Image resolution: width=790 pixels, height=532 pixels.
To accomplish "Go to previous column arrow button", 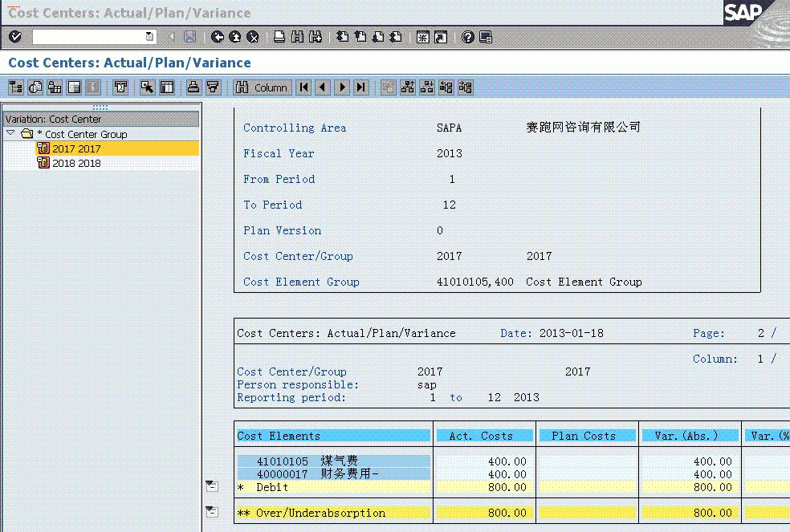I will point(323,87).
